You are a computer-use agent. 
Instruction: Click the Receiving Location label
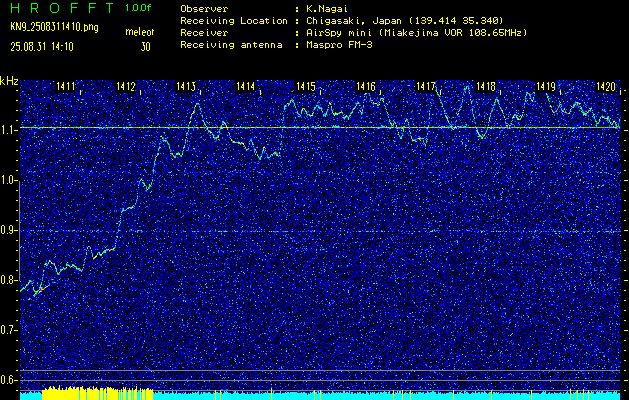234,20
